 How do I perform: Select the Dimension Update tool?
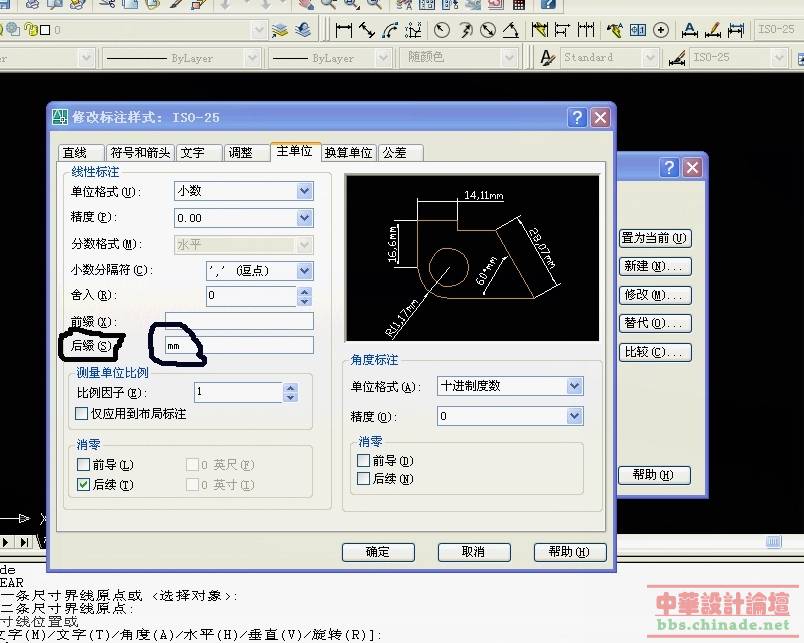pyautogui.click(x=736, y=30)
